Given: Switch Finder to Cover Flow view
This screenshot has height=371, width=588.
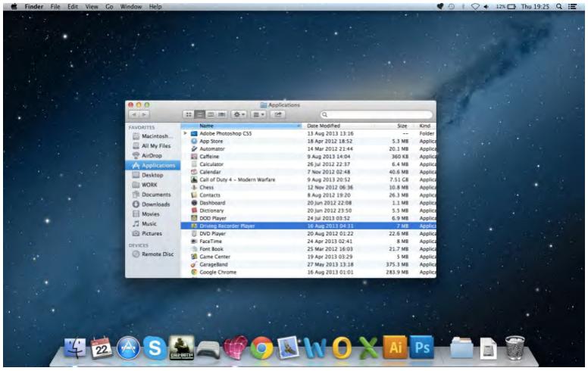Looking at the screenshot, I should tap(221, 114).
